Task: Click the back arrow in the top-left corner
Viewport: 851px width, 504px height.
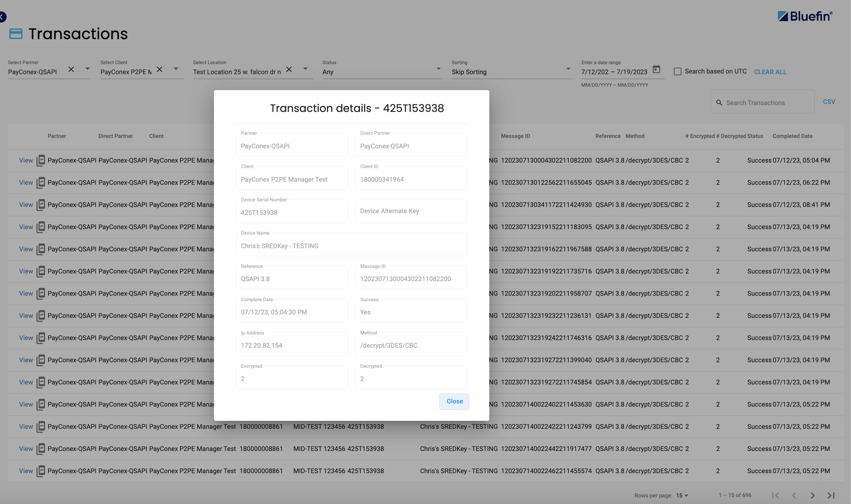Action: tap(3, 16)
